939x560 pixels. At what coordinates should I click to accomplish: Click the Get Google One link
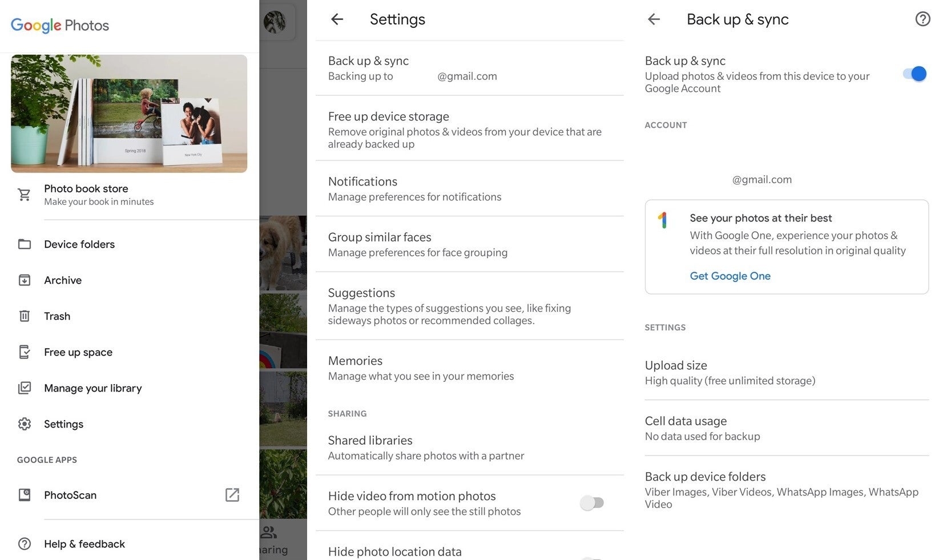click(730, 276)
